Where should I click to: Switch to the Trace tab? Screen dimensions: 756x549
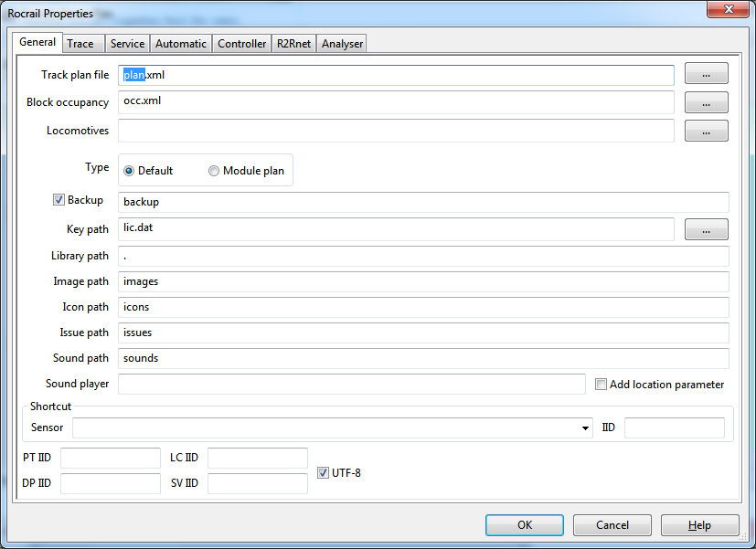(80, 43)
